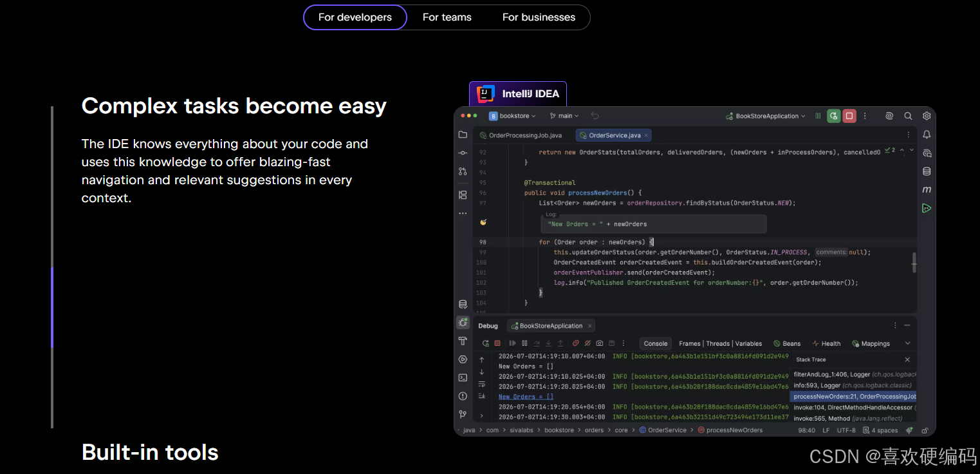Expand the console side chevron
The height and width of the screenshot is (474, 980).
pyautogui.click(x=481, y=415)
